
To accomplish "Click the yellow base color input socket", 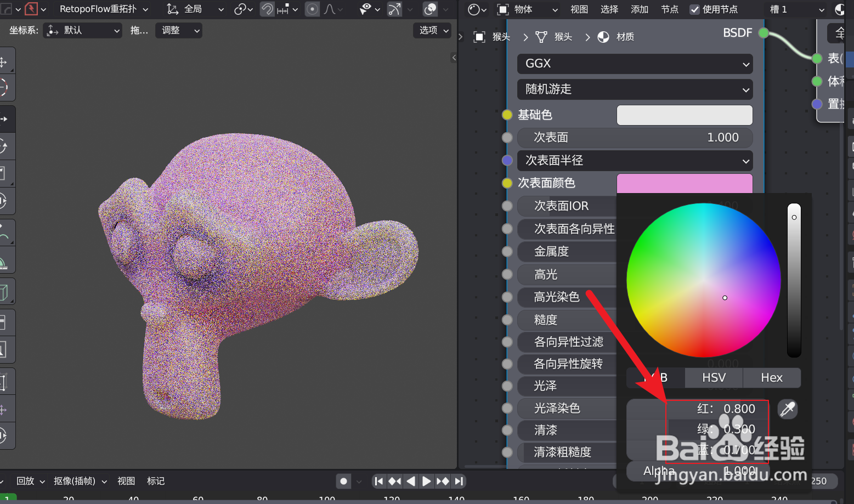I will pyautogui.click(x=507, y=115).
